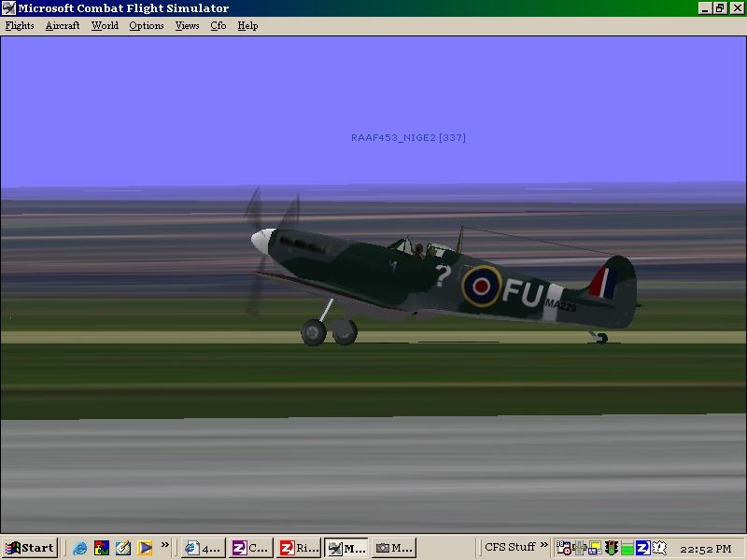The width and height of the screenshot is (747, 560).
Task: Open the CFS Stuff toolbar label
Action: (510, 547)
